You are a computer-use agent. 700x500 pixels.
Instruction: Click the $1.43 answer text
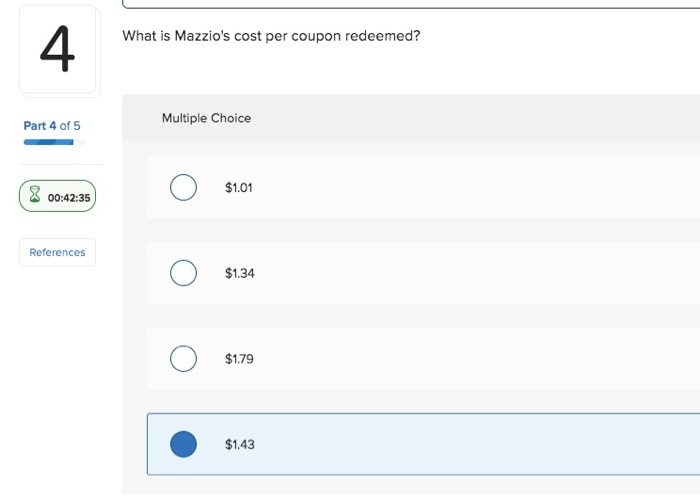click(x=240, y=444)
